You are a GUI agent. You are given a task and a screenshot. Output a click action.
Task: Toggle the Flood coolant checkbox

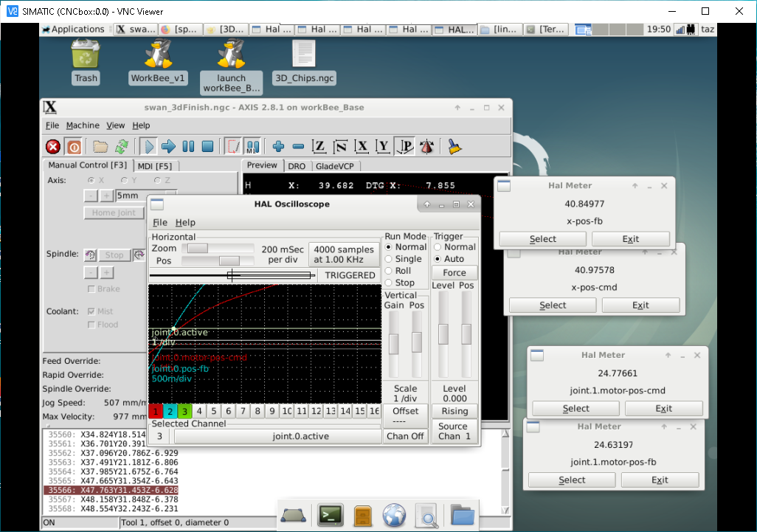(x=91, y=325)
